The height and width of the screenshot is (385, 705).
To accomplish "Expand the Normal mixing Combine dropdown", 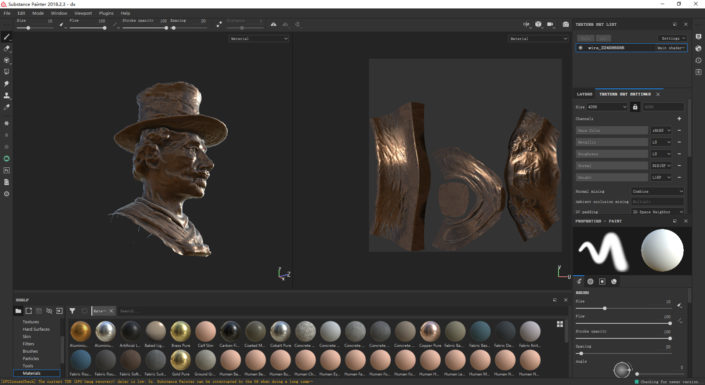I will point(657,191).
